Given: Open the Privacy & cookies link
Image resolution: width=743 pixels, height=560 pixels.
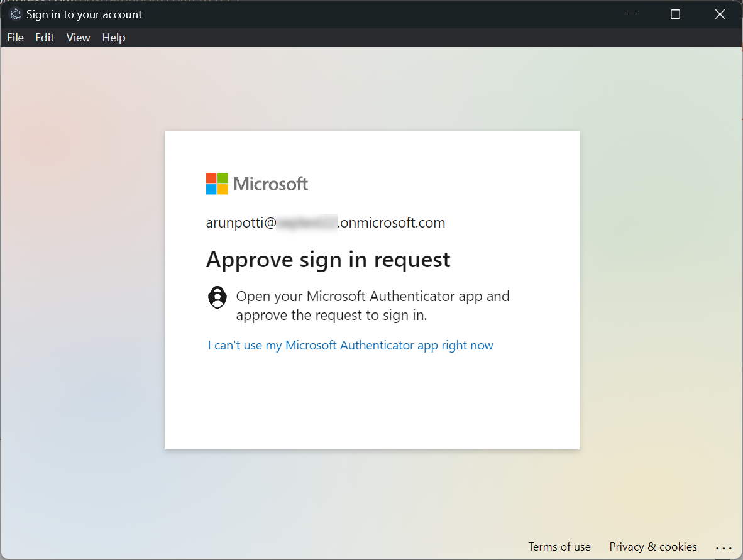Looking at the screenshot, I should (x=653, y=547).
